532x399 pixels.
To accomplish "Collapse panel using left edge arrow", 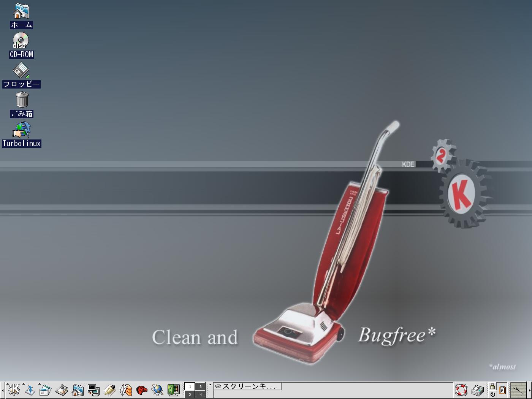I will click(x=2, y=390).
